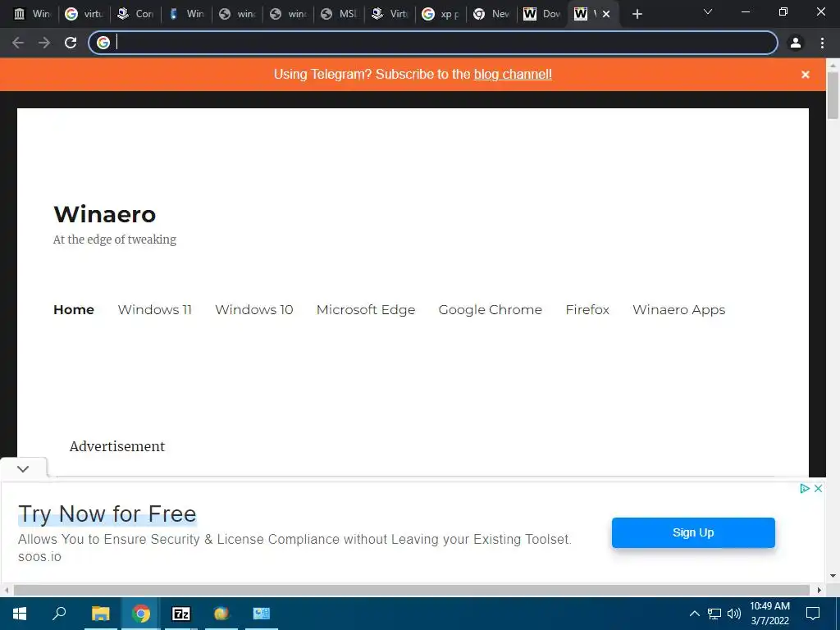The height and width of the screenshot is (630, 840).
Task: Click the horizontal scrollbar thumb
Action: (x=412, y=590)
